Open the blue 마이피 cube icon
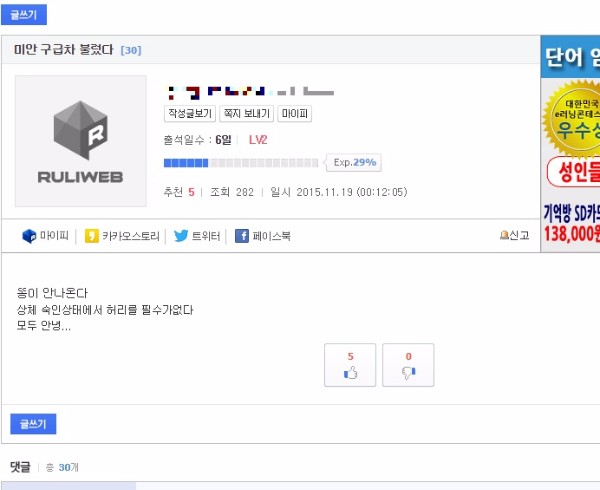The image size is (600, 490). tap(29, 236)
